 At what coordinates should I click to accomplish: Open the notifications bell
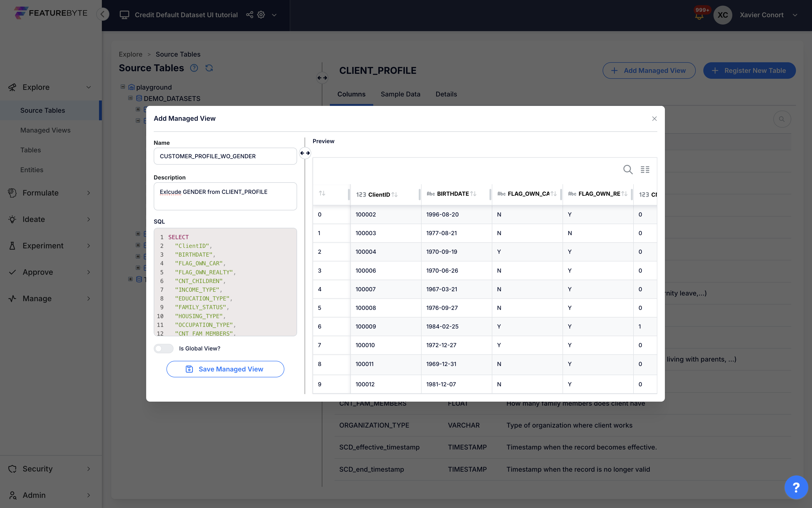pos(699,16)
